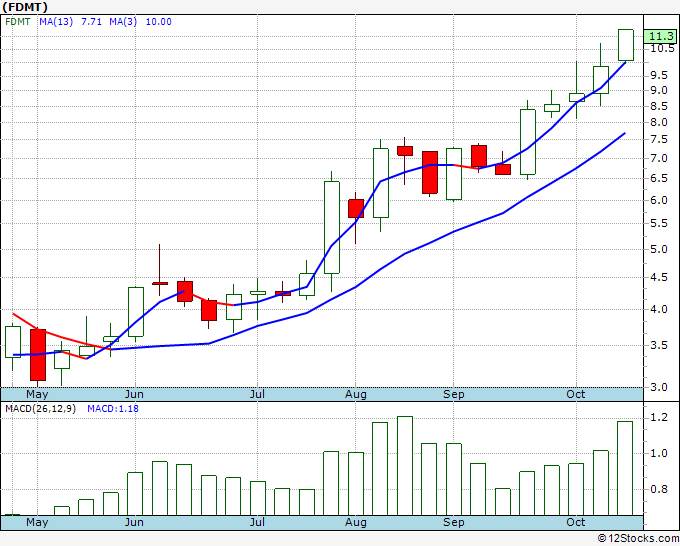Click Aug on the price chart timeline
Viewport: 680px width, 546px height.
(x=356, y=395)
